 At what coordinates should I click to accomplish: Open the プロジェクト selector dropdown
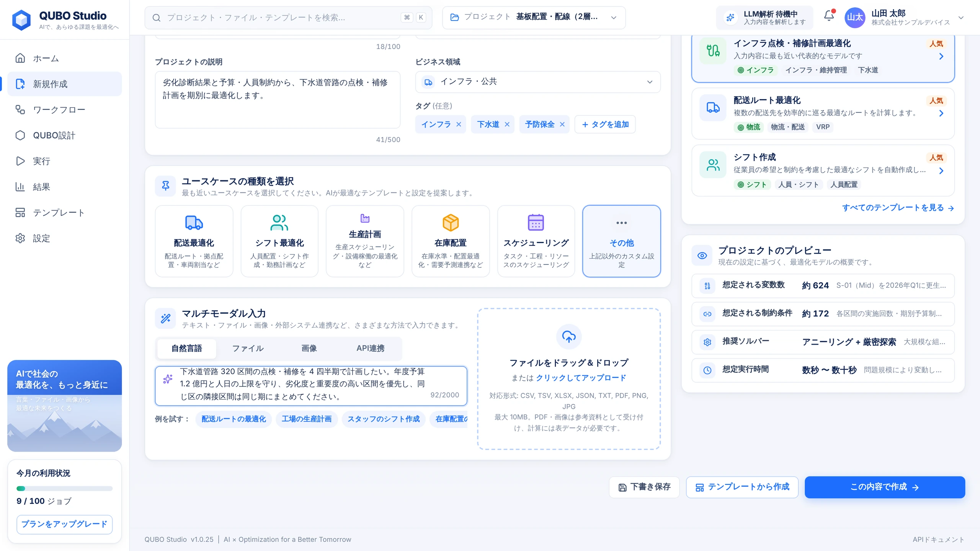[x=534, y=18]
